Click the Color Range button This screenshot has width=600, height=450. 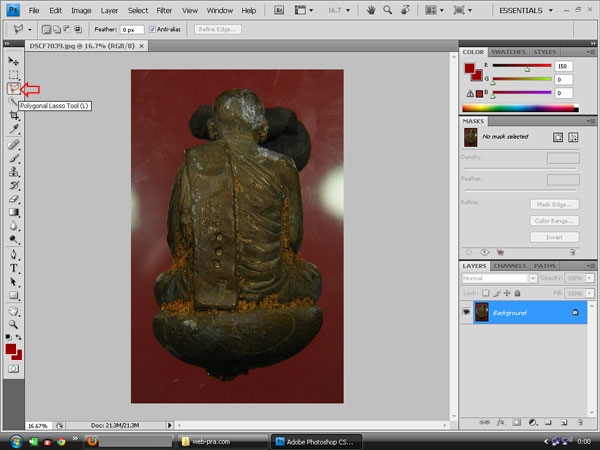pyautogui.click(x=554, y=221)
